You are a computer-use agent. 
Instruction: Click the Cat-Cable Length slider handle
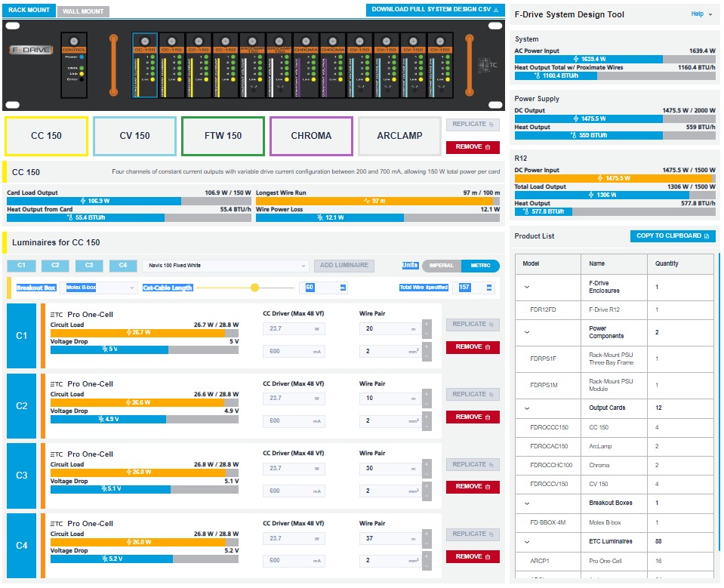(255, 288)
